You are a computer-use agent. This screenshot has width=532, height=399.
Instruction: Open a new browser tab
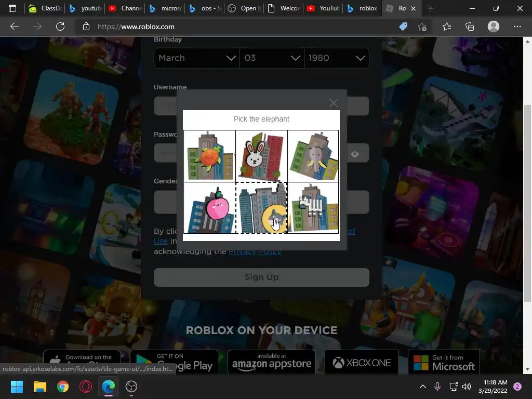click(431, 8)
